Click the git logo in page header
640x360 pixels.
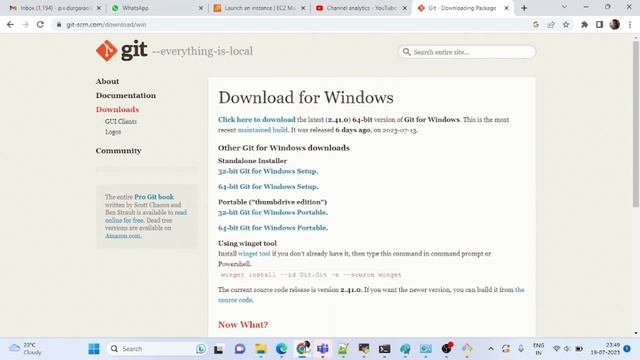coord(122,51)
